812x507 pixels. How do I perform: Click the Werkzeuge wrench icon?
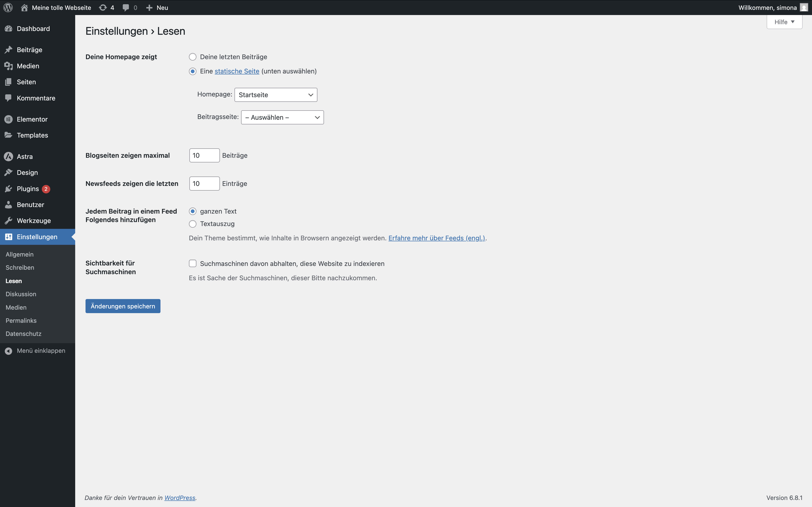(x=8, y=221)
